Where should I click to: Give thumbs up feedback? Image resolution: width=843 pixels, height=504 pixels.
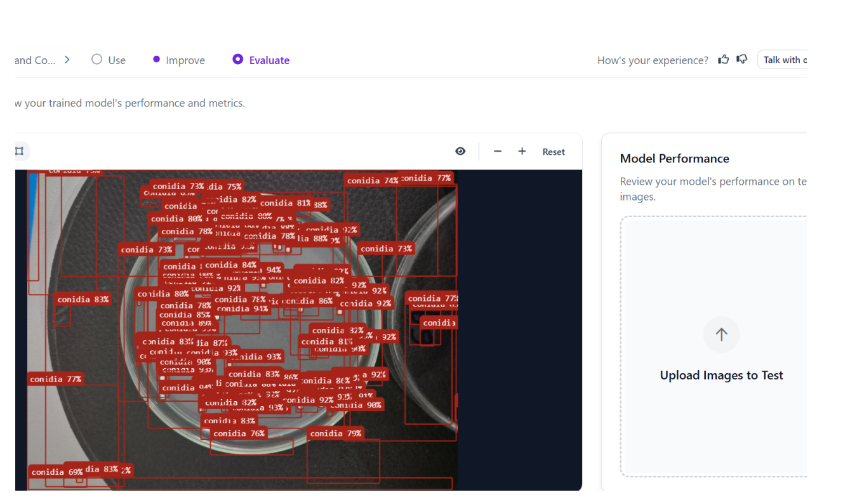723,60
